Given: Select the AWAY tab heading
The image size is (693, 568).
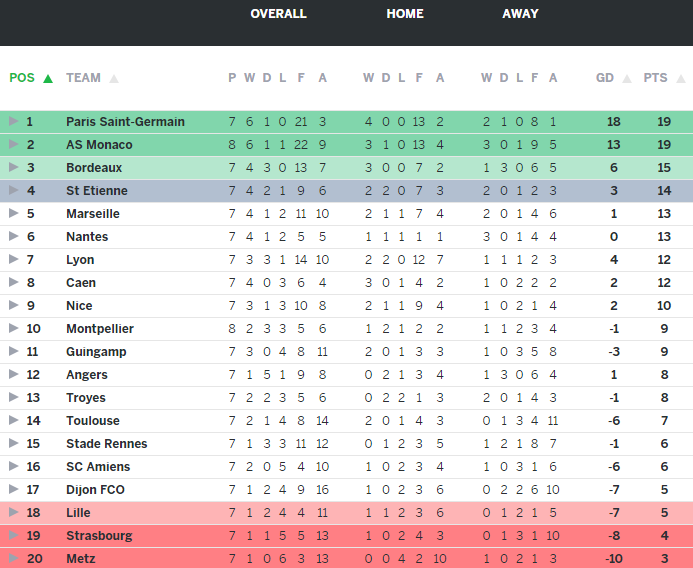Looking at the screenshot, I should pos(520,14).
